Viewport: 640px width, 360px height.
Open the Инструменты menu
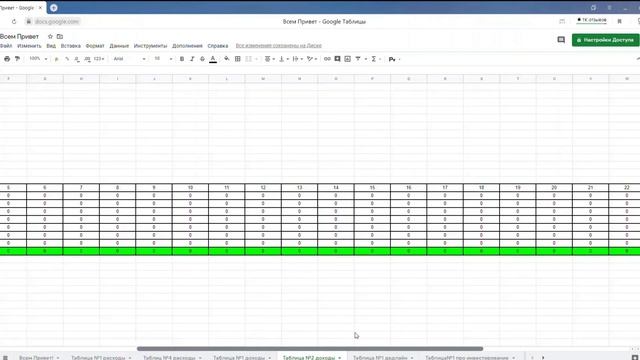click(151, 46)
